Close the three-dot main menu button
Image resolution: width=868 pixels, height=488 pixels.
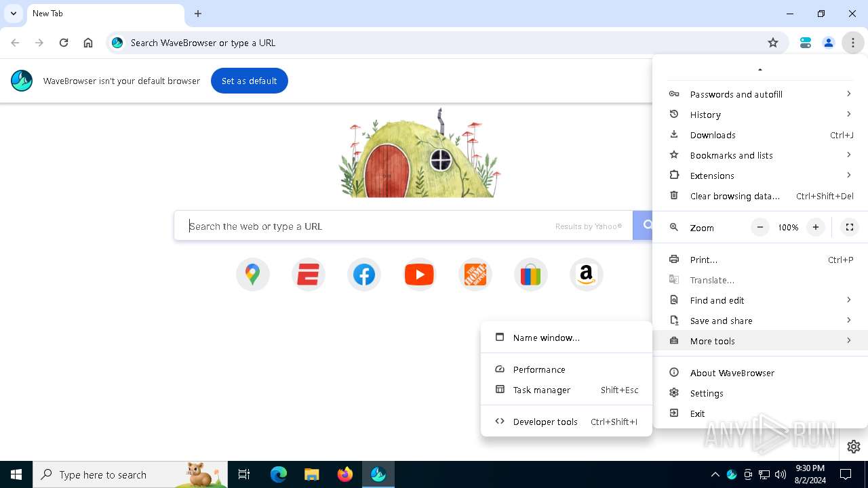point(853,43)
